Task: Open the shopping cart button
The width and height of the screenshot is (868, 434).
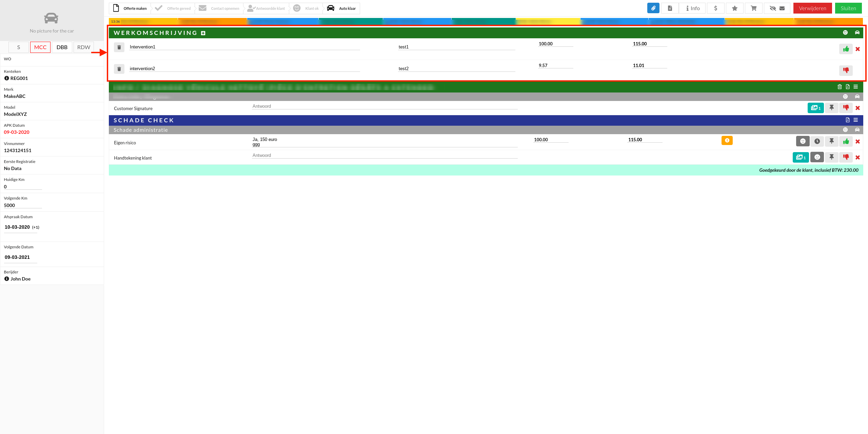Action: [753, 8]
